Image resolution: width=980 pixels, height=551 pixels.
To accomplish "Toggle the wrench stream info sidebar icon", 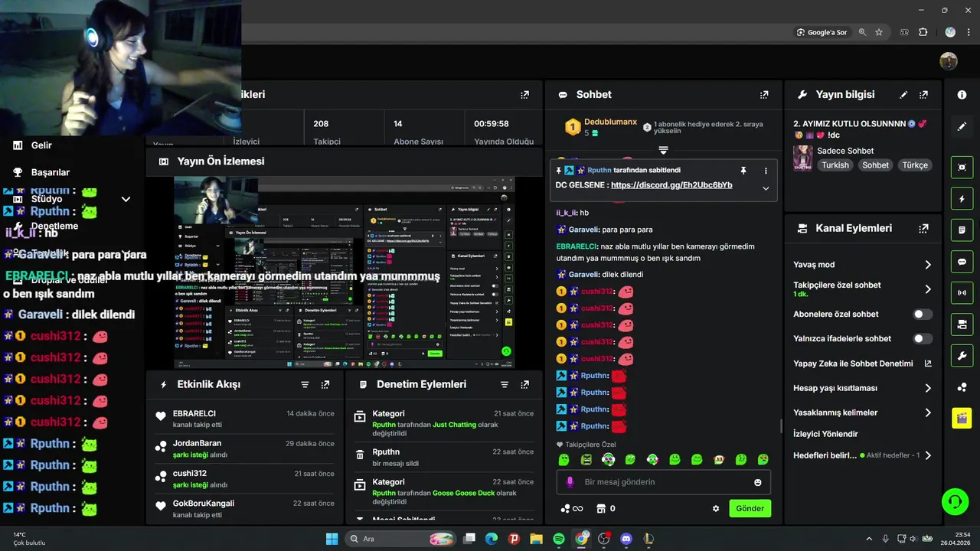I will tap(962, 356).
